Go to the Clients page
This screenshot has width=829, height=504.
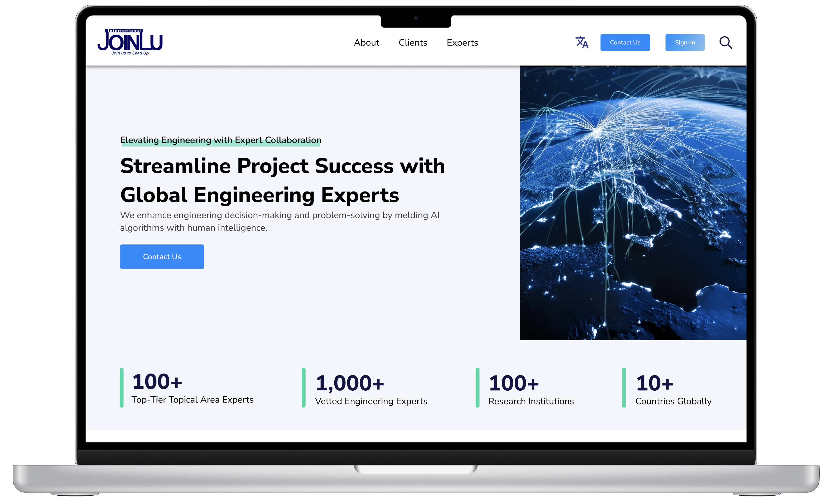click(x=413, y=43)
